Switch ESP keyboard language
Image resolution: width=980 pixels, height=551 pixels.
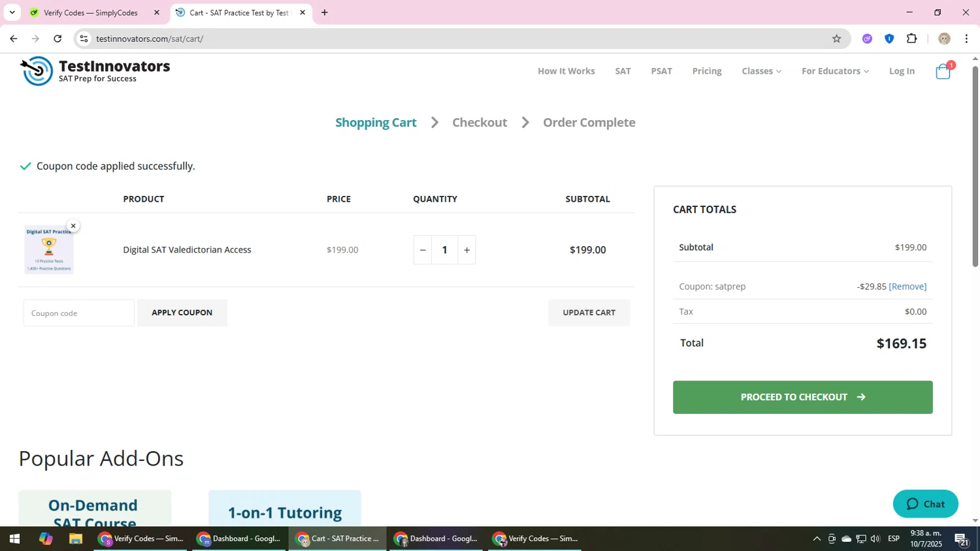click(894, 539)
